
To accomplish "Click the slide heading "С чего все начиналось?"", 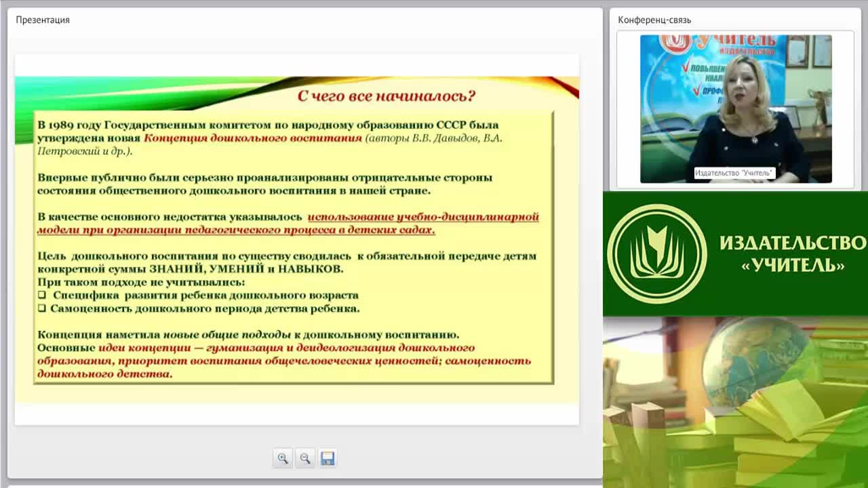I will pos(387,96).
